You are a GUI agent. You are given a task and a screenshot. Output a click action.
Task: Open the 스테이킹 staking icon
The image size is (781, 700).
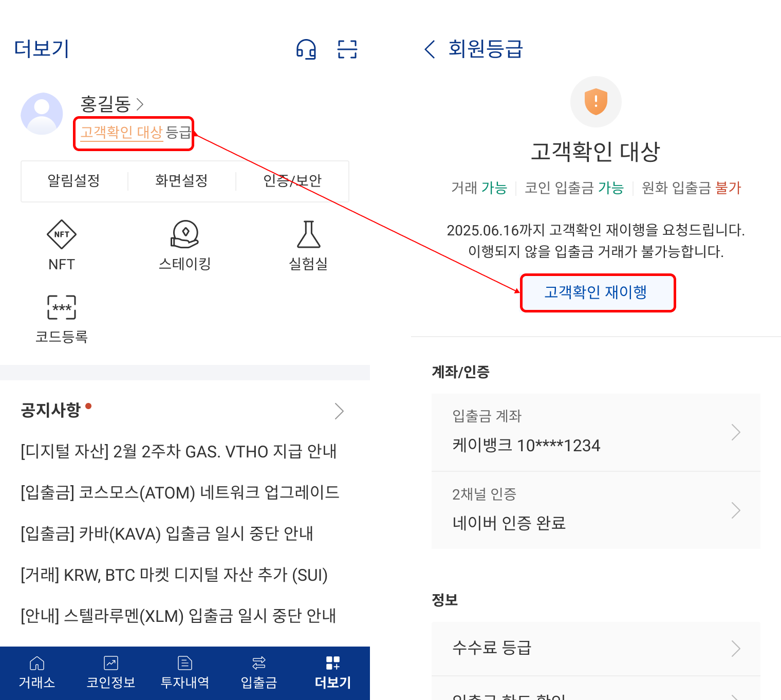point(185,234)
